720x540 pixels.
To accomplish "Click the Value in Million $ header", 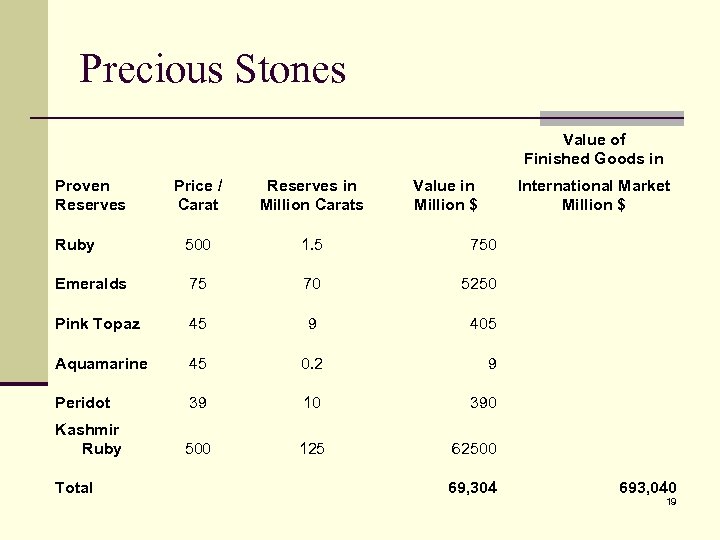I will 445,195.
